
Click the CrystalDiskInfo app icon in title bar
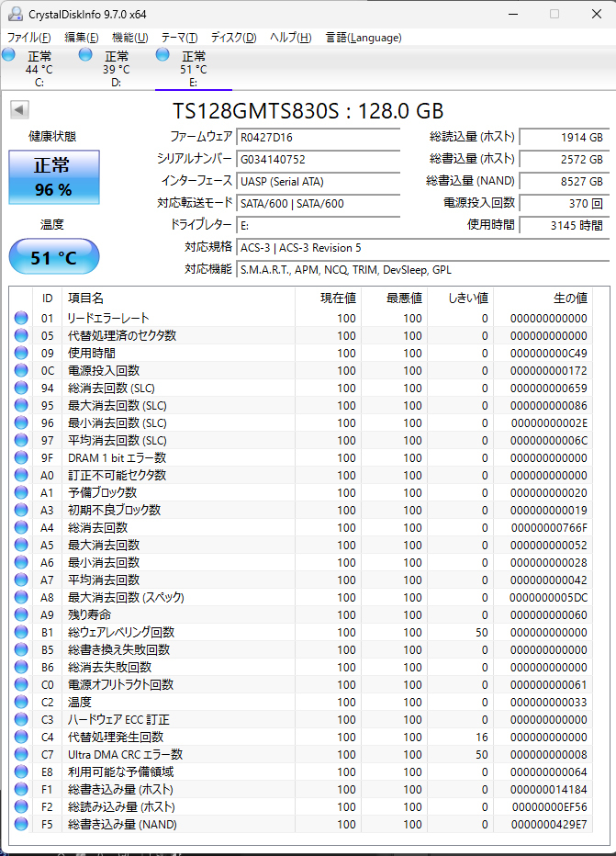[16, 14]
